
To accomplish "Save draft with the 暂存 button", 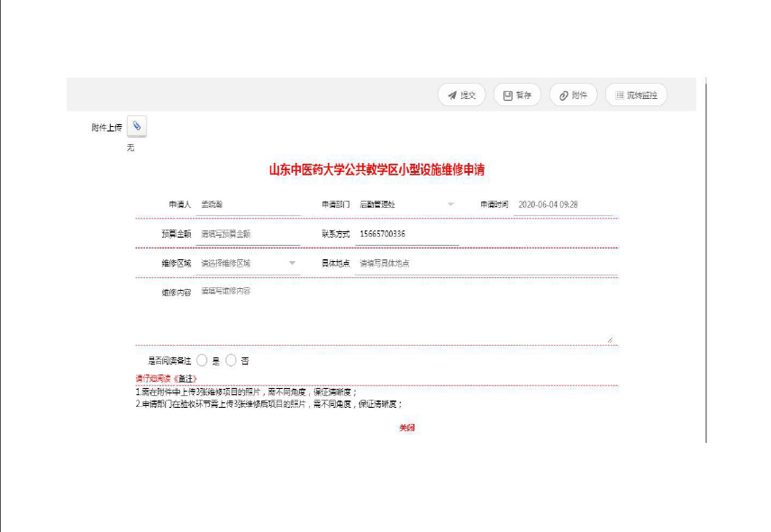I will coord(517,95).
